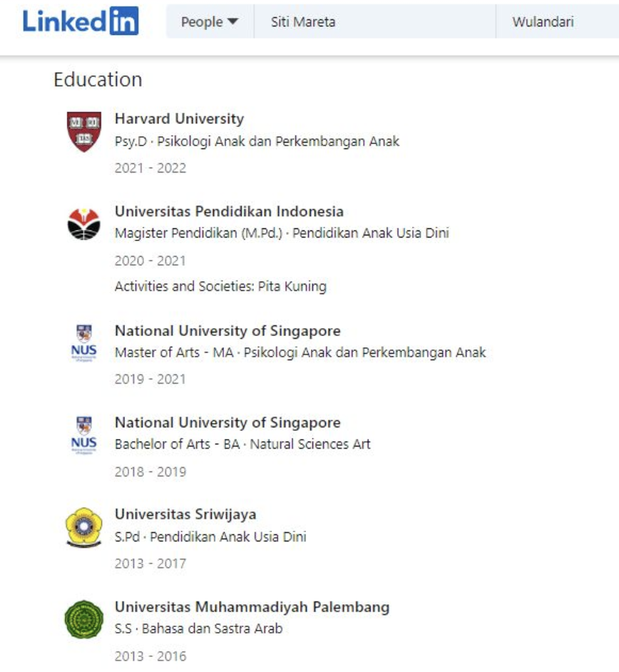Open the People search filter dropdown
This screenshot has height=672, width=619.
210,21
